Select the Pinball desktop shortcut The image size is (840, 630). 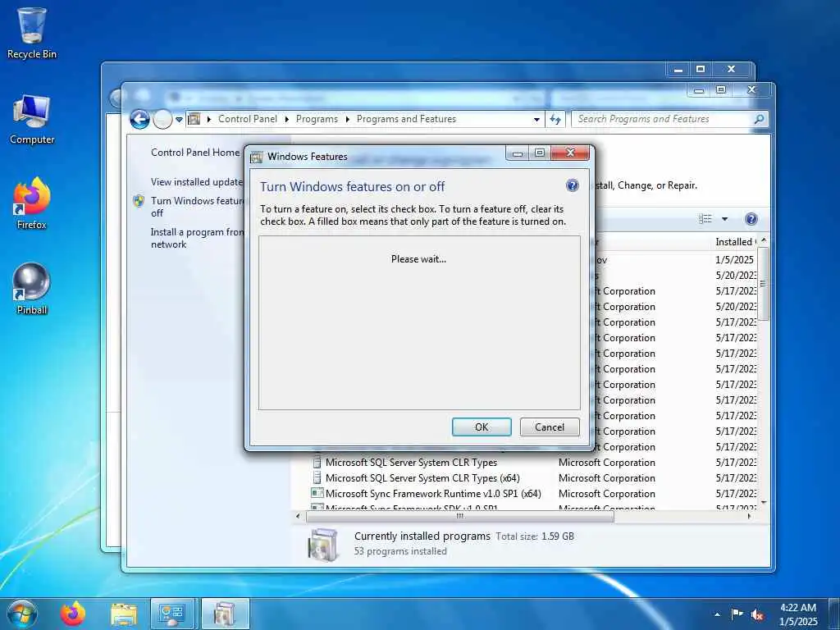(32, 290)
